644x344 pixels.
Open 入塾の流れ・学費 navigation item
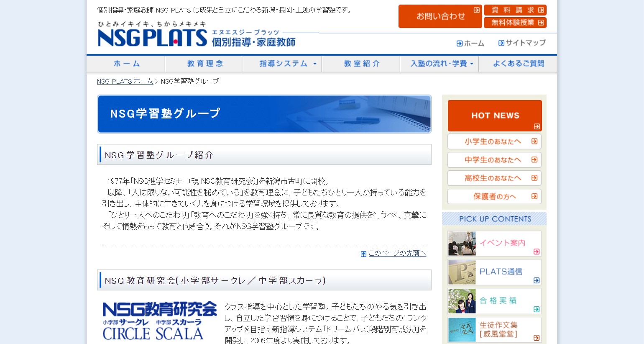pos(439,64)
